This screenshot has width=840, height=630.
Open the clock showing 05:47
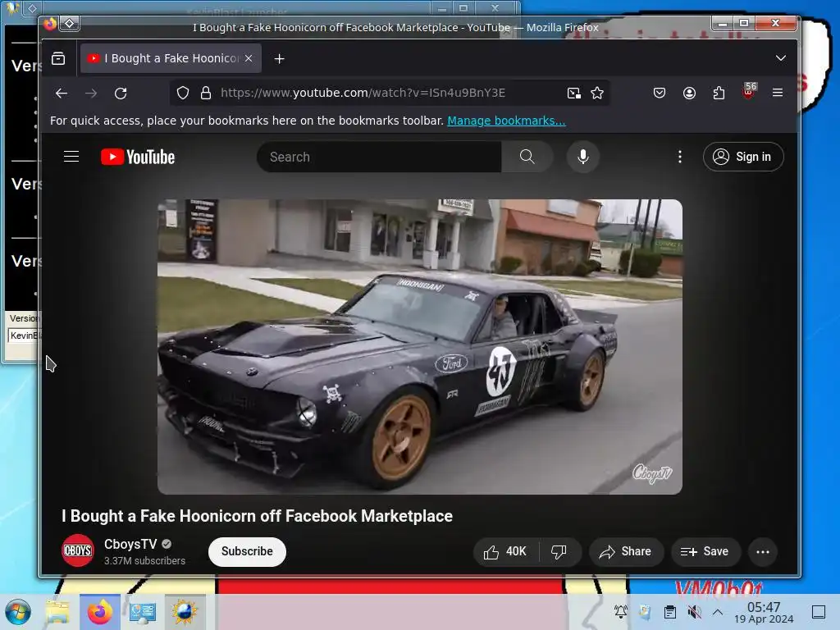(764, 612)
